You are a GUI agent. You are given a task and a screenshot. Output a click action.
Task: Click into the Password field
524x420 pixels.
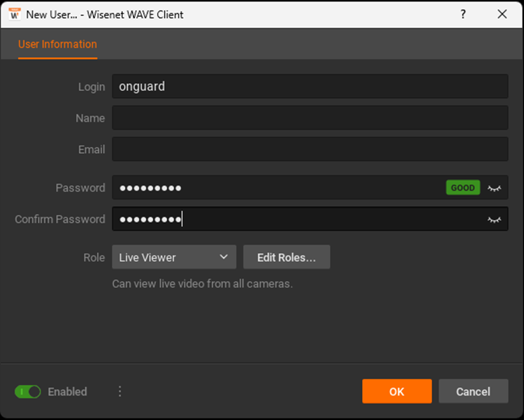pyautogui.click(x=310, y=187)
